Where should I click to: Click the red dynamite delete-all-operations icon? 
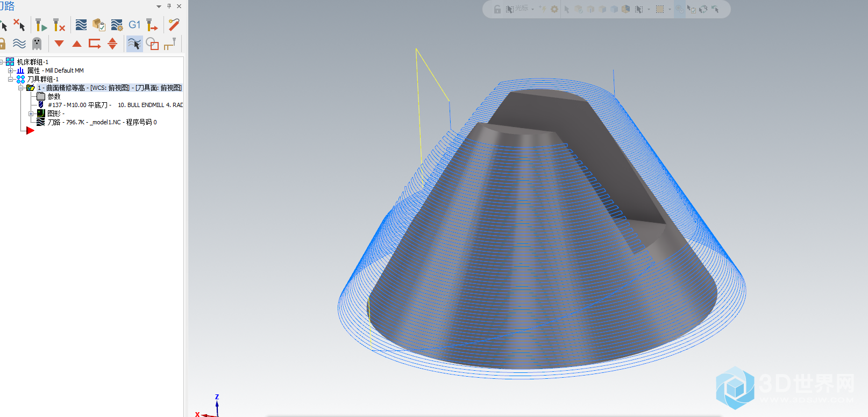point(174,25)
